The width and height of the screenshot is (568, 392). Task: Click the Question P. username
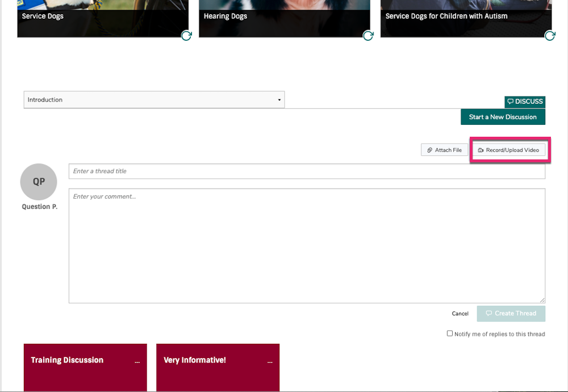pyautogui.click(x=40, y=206)
